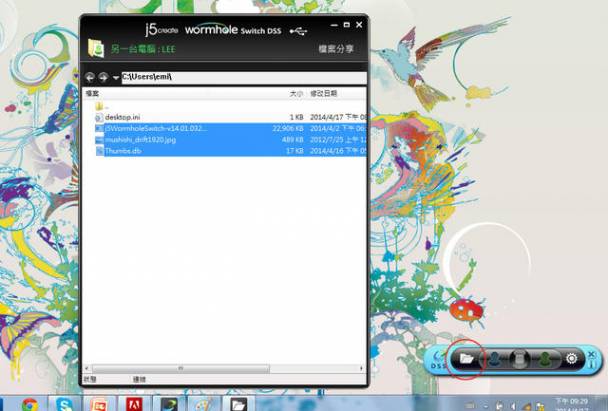Click 2014/4/17 date of desktop.ini
Viewport: 608px width, 411px height.
tap(338, 117)
